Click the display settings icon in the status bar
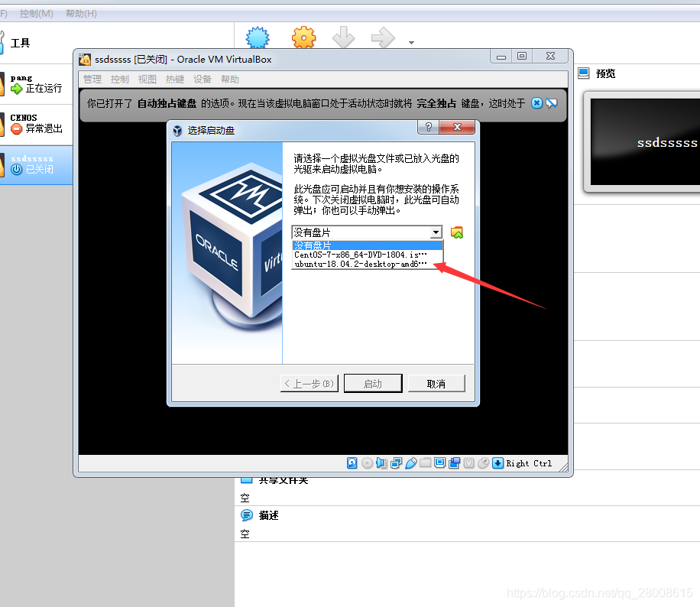 [x=439, y=463]
